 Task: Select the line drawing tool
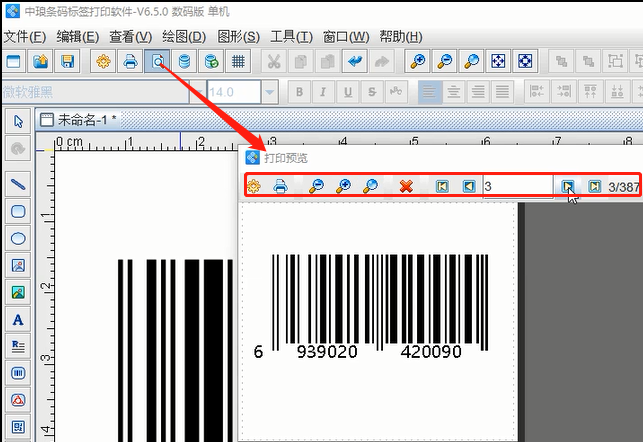(18, 185)
